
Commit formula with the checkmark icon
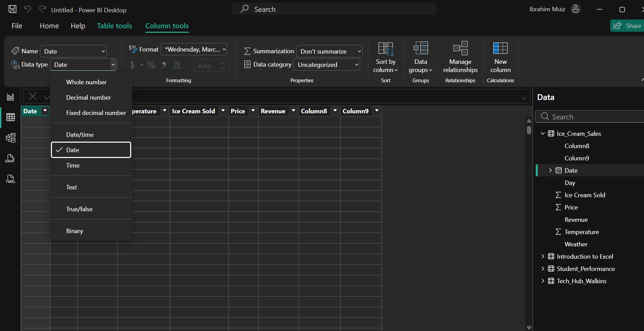point(47,97)
